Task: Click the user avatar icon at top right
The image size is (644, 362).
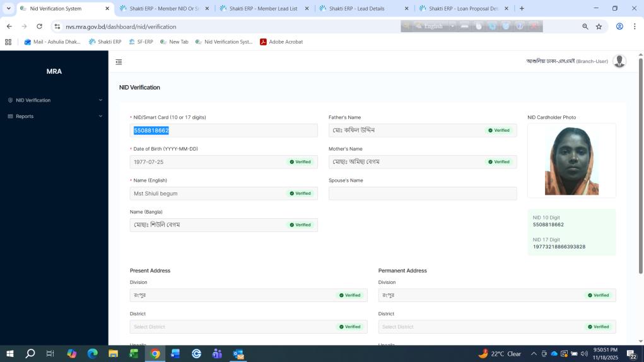Action: [619, 61]
